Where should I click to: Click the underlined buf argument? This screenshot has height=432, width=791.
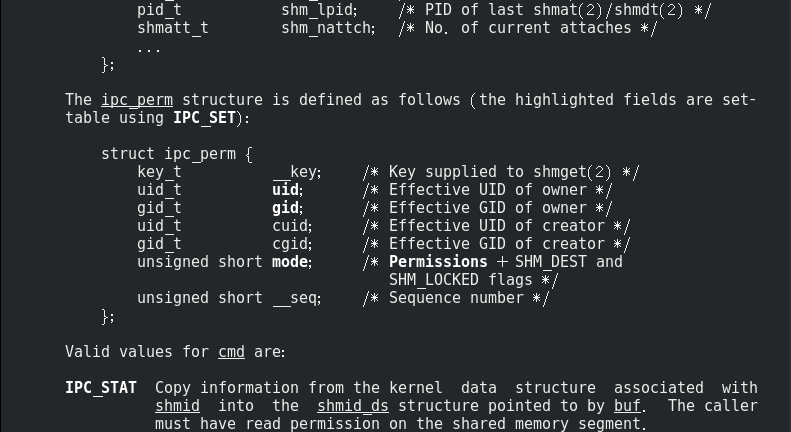[x=627, y=406]
